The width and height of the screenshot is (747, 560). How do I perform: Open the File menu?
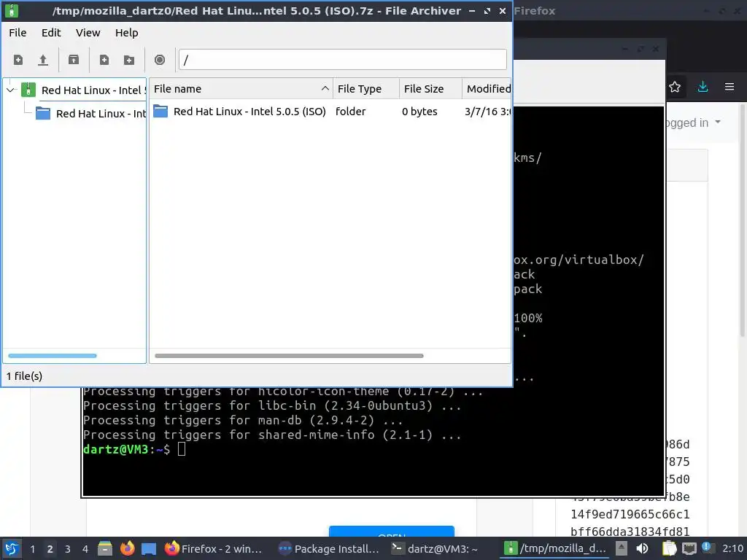[x=18, y=33]
